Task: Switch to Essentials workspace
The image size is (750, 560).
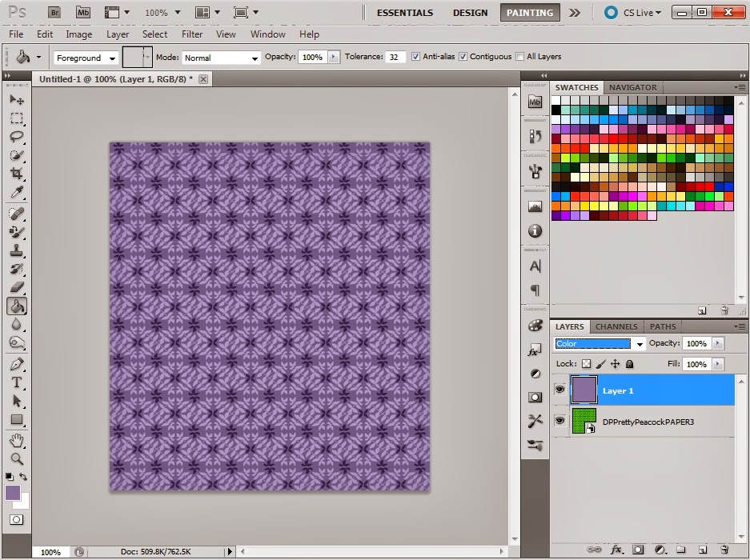Action: pos(405,13)
